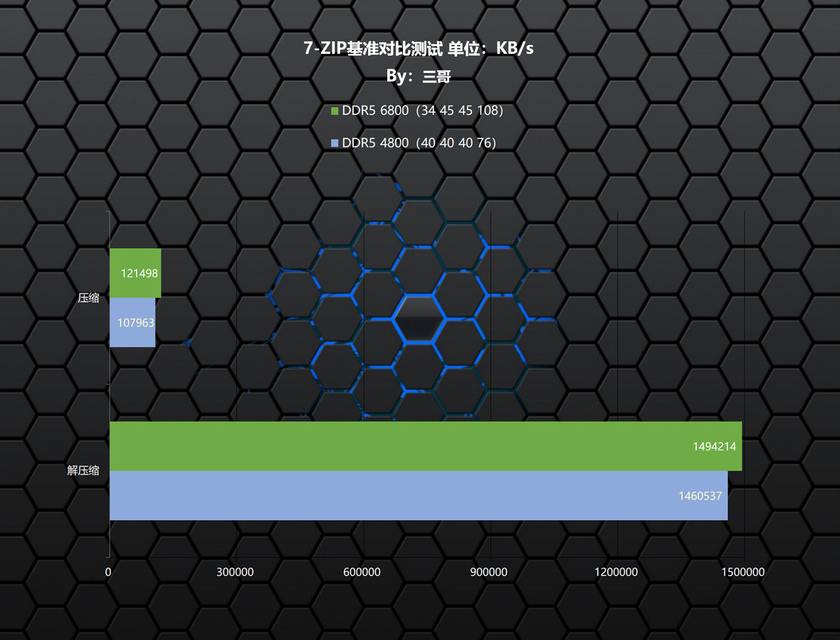This screenshot has height=640, width=840.
Task: Click the 900000 axis tick label
Action: 488,572
